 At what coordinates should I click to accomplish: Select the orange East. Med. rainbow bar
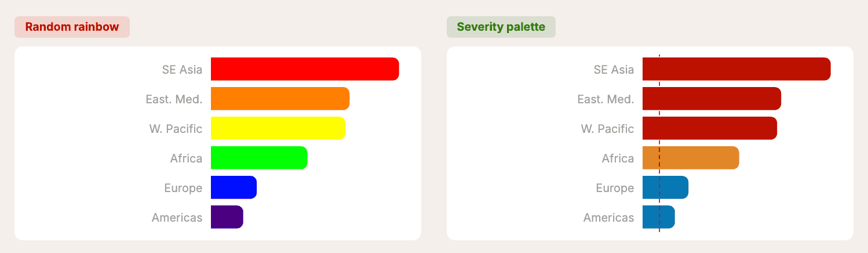[x=280, y=99]
